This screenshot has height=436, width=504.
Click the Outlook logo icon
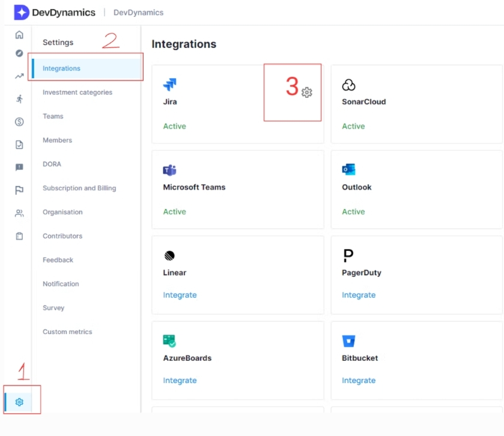coord(349,169)
